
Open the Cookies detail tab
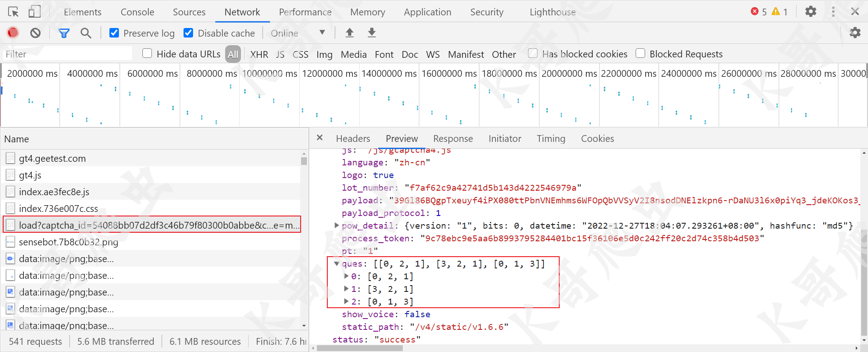click(x=598, y=139)
